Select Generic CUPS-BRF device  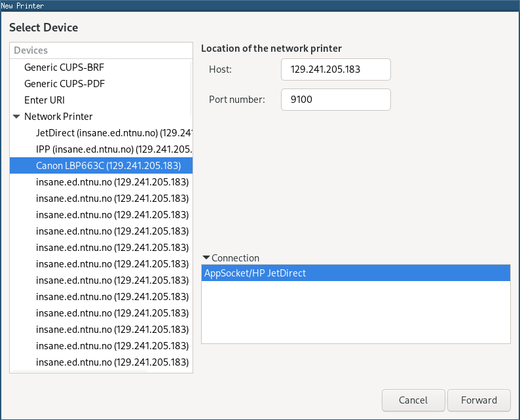tap(64, 67)
